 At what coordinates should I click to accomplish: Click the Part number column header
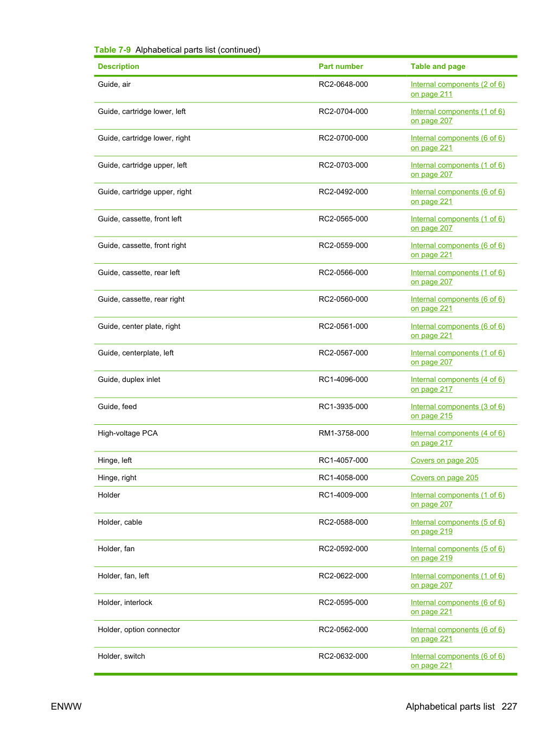tap(340, 66)
